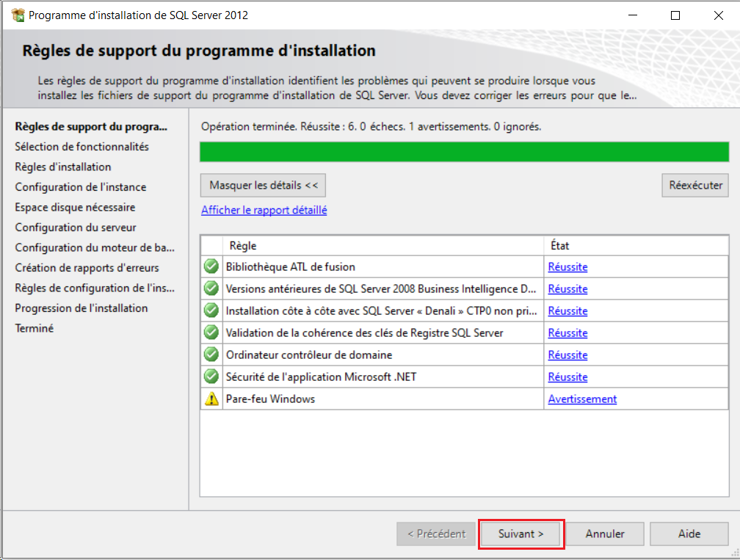
Task: Click the green completed progress bar
Action: coord(465,152)
